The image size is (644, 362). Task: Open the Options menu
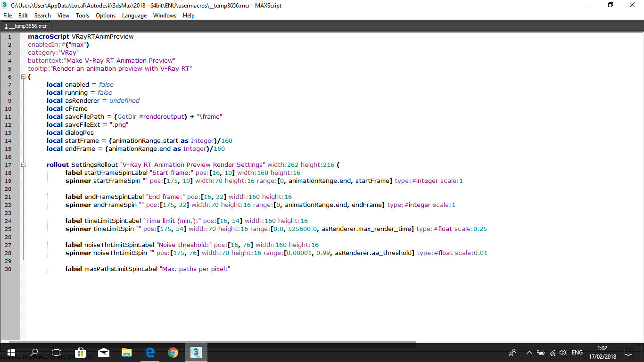[x=106, y=16]
